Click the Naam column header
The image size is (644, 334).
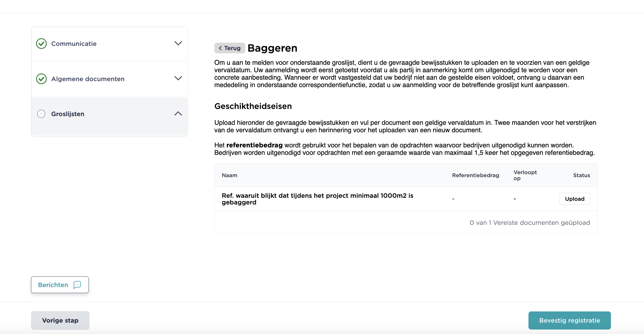pos(229,175)
